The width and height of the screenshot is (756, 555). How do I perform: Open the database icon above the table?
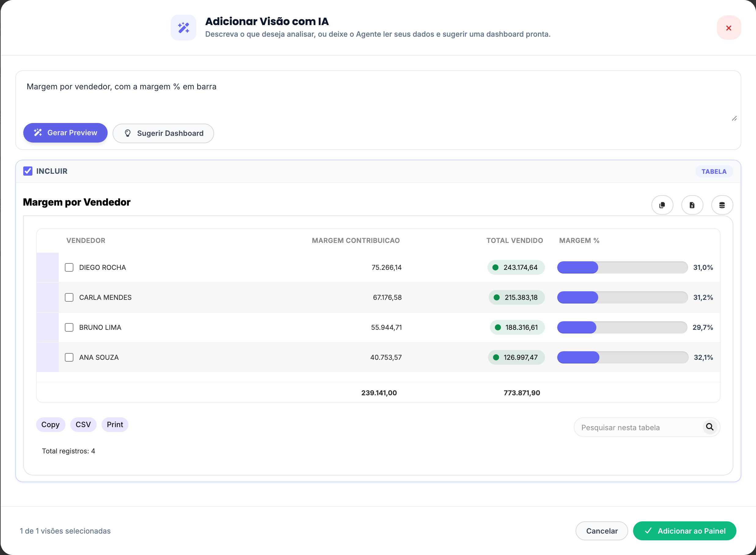click(722, 205)
